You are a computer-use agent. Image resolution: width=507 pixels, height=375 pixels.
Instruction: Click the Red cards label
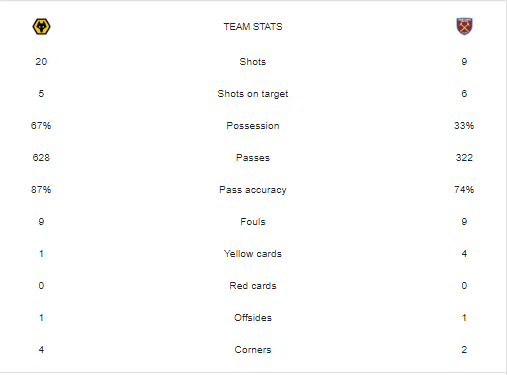pyautogui.click(x=253, y=286)
